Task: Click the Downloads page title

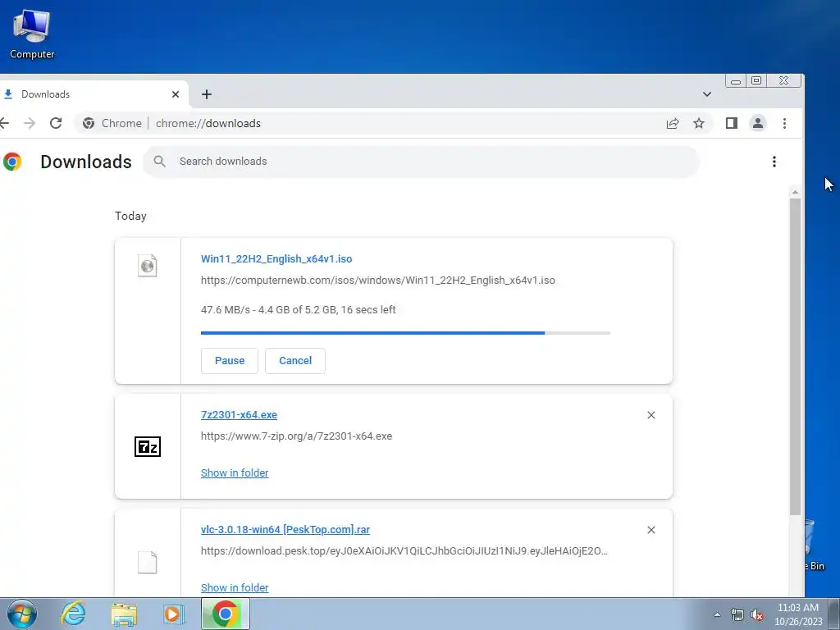Action: 85,162
